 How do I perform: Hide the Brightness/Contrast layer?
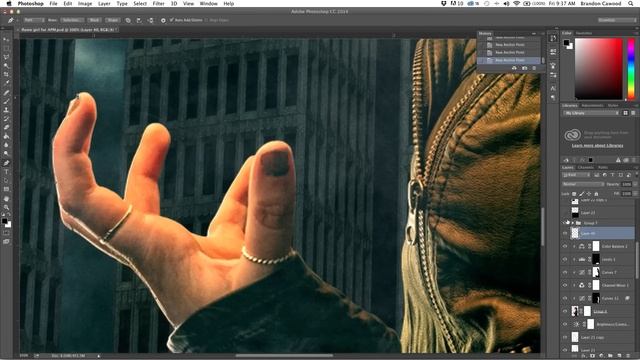click(x=565, y=324)
